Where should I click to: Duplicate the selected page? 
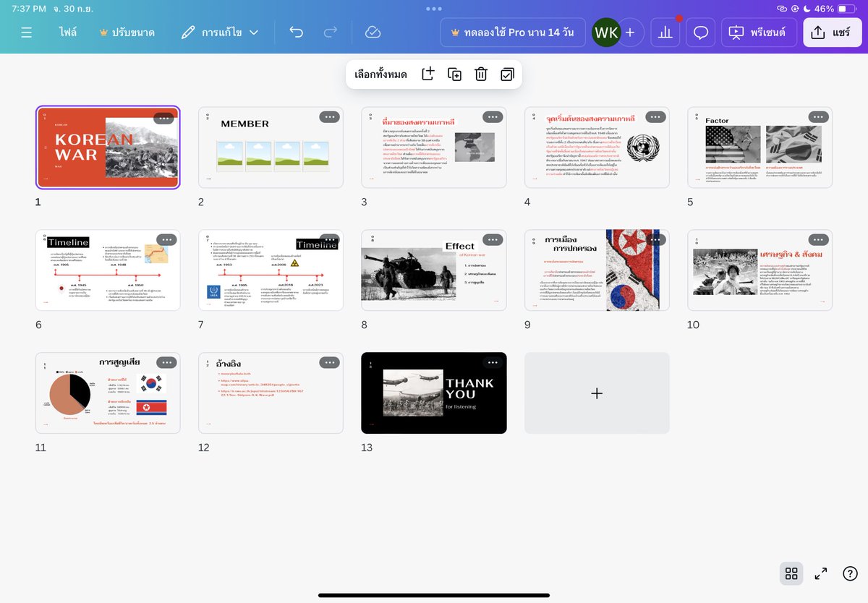[x=454, y=74]
